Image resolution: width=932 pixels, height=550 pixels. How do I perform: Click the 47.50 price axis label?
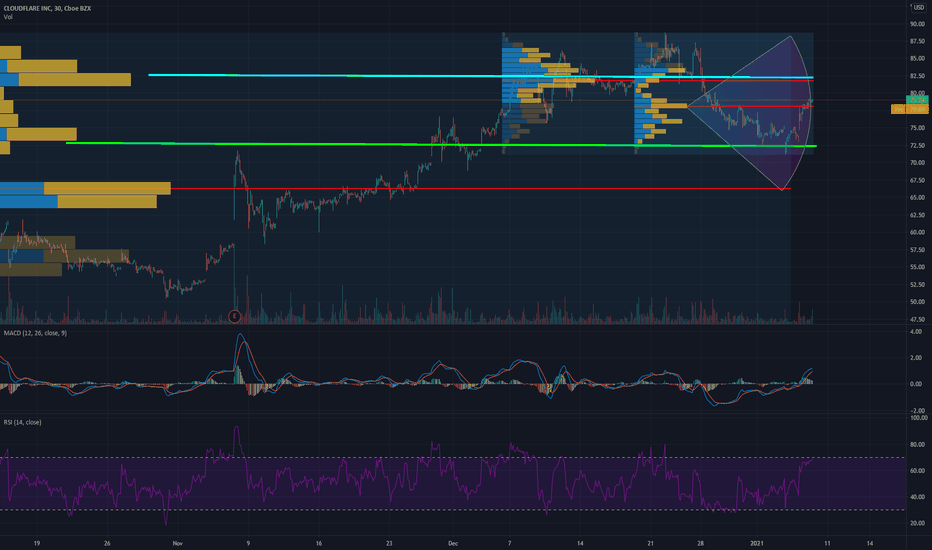click(x=917, y=319)
